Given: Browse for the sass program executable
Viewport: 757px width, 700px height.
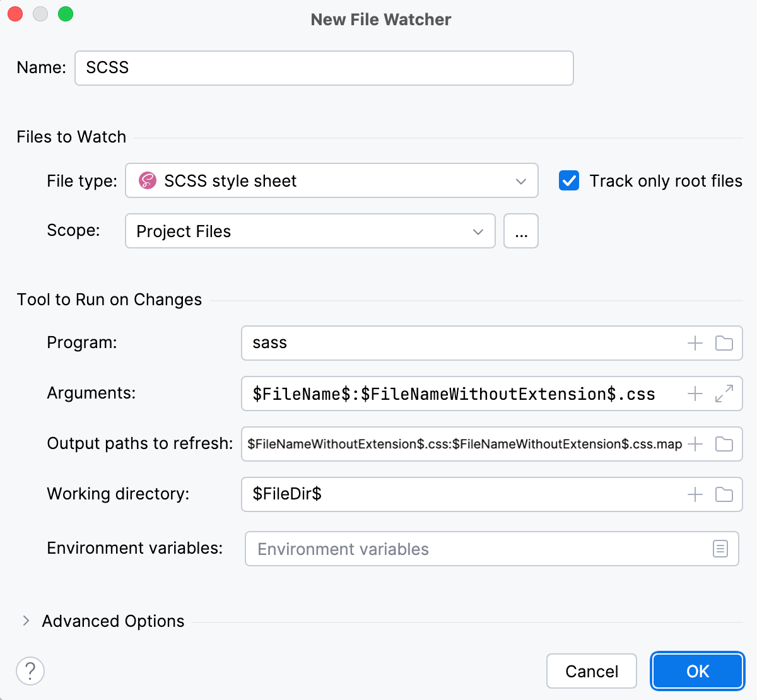Looking at the screenshot, I should [724, 343].
